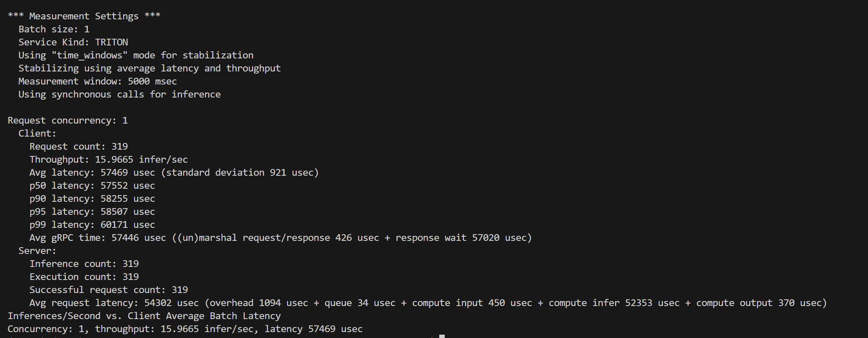Click the Throughput 15.9665 infer/sec client line

coord(108,160)
